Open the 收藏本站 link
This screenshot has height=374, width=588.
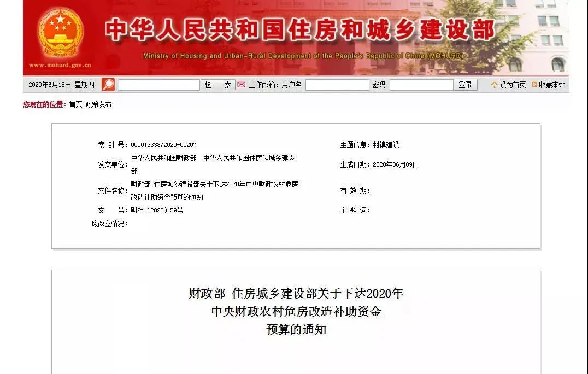(552, 85)
